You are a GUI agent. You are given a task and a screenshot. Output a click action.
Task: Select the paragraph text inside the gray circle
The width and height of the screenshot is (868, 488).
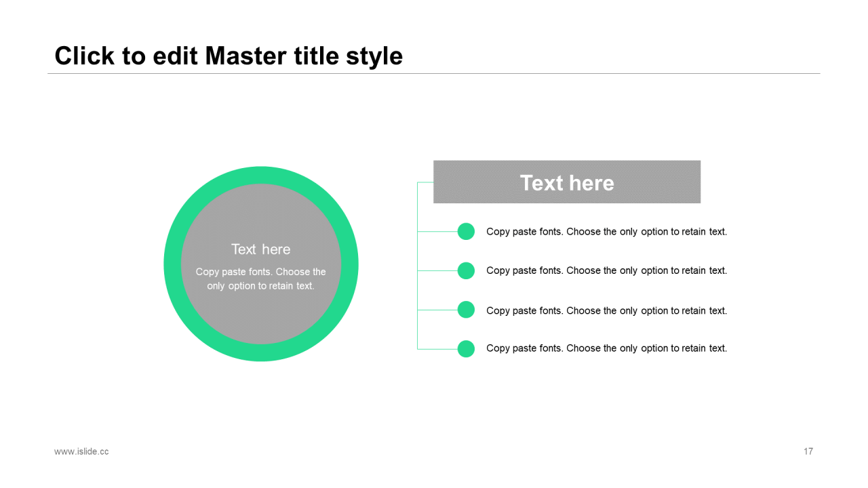tap(260, 279)
